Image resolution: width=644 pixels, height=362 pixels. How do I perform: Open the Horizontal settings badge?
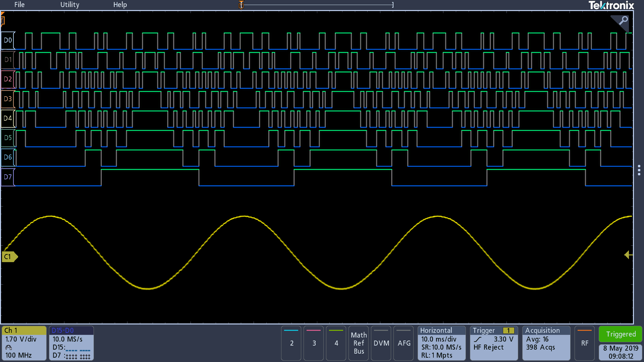[441, 343]
